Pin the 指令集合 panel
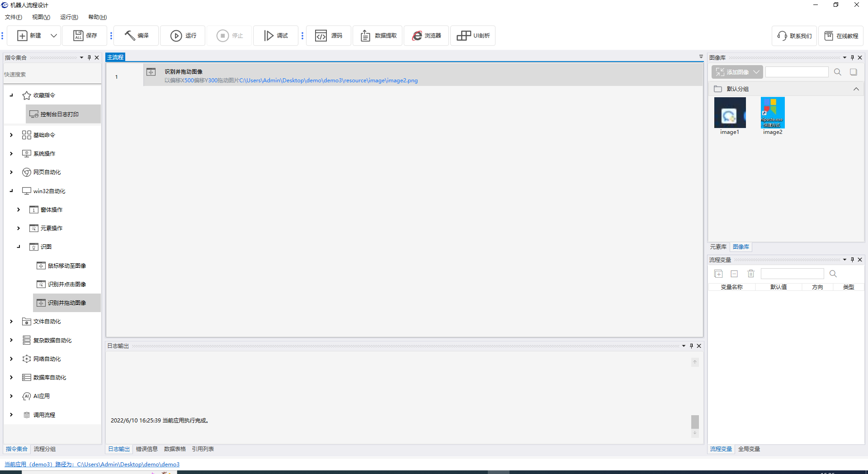The height and width of the screenshot is (474, 868). pos(89,57)
